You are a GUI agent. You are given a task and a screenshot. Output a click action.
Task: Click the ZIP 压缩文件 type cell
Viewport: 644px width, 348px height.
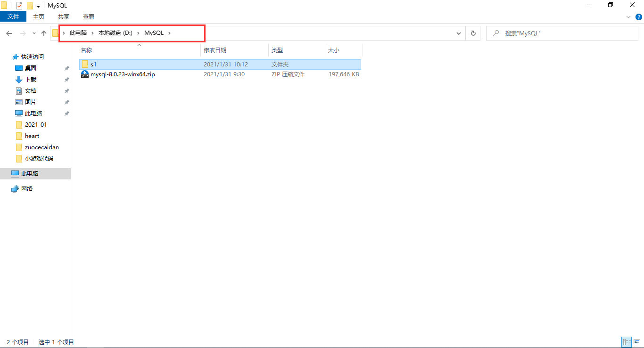(288, 74)
